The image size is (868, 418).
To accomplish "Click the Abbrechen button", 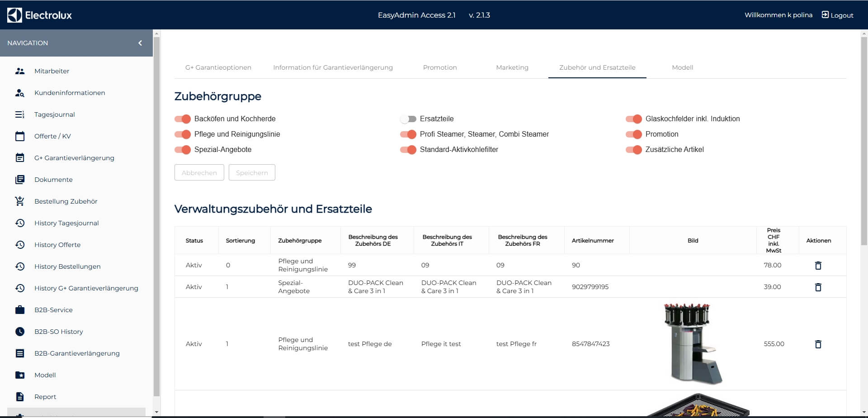I will pyautogui.click(x=199, y=173).
